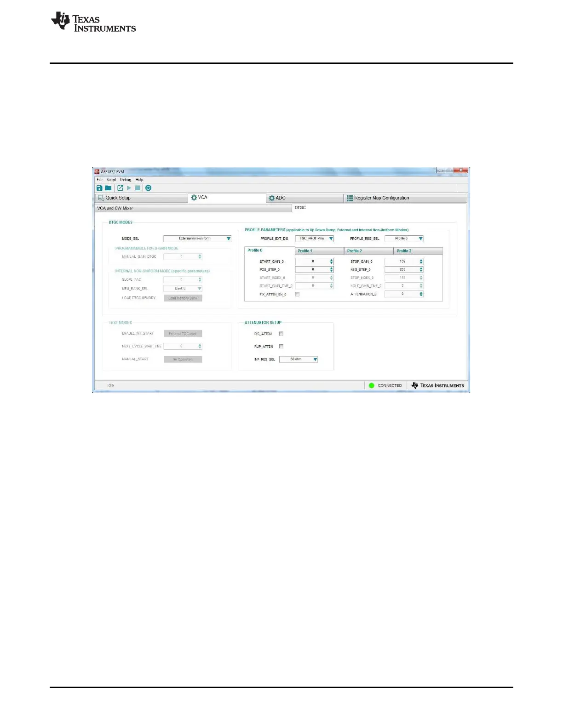Click the STOP_INDEX_0 value field
This screenshot has width=563, height=728.
point(402,278)
